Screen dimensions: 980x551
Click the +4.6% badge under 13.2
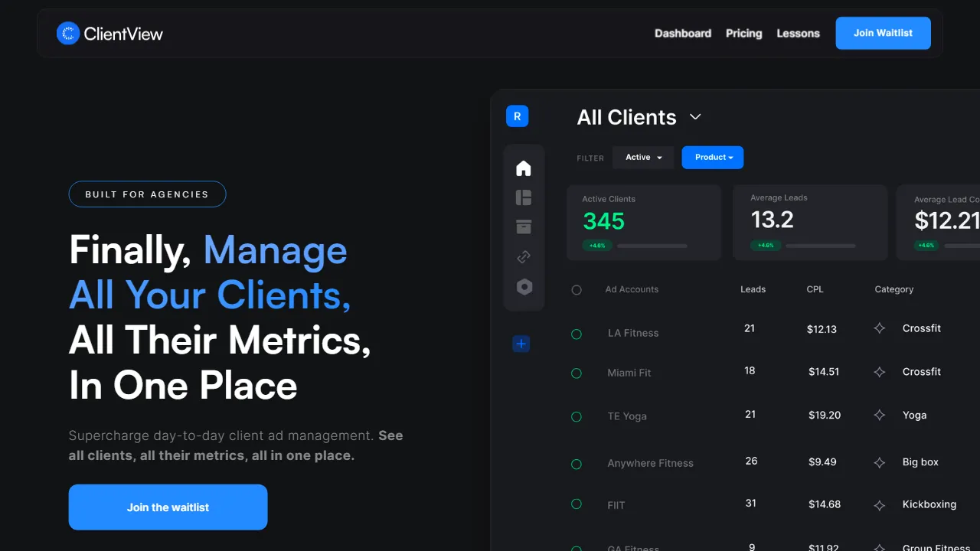pos(766,246)
